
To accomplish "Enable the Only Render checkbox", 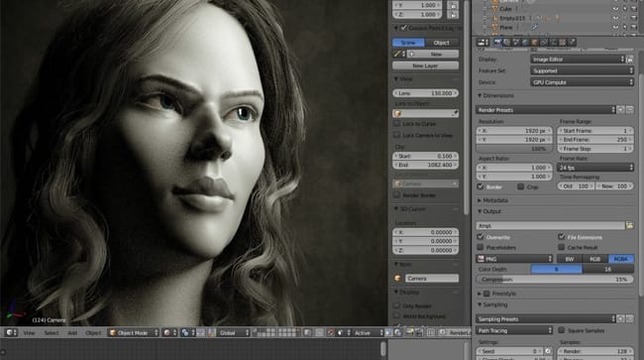I will pos(396,305).
